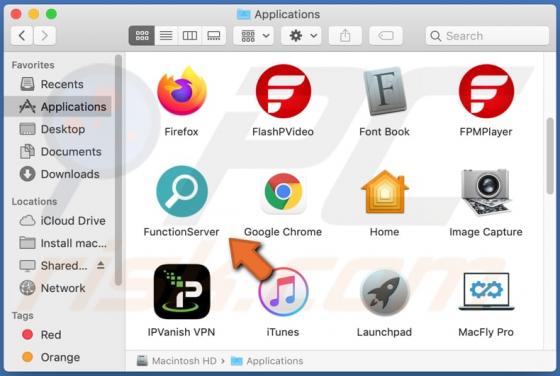
Task: Click the sidebar scrollbar
Action: (x=118, y=170)
